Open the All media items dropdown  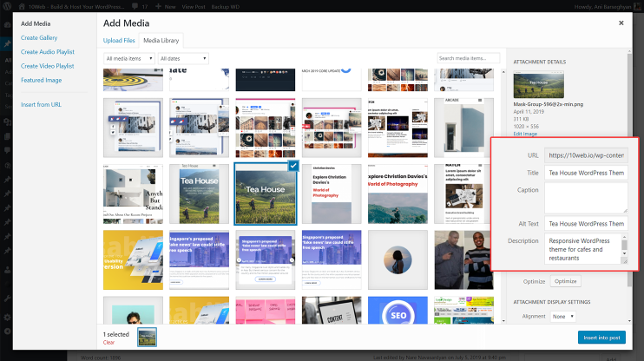129,59
